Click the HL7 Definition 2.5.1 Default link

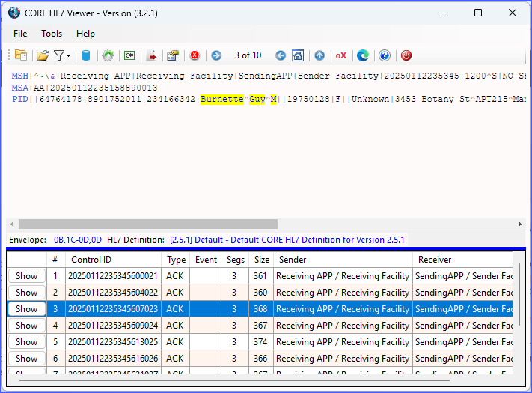[287, 240]
